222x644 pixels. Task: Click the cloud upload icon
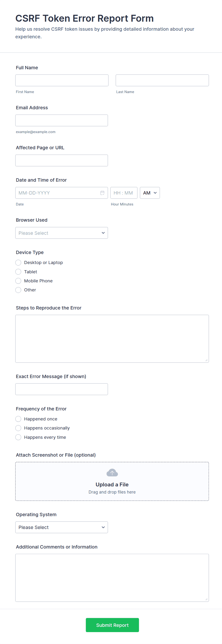click(112, 473)
